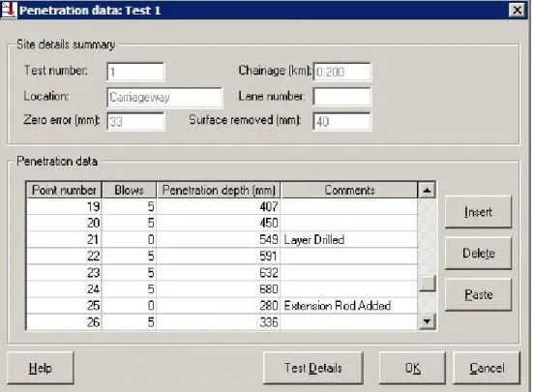533x392 pixels.
Task: Click the Penetration depth (mm) column header
Action: [219, 190]
